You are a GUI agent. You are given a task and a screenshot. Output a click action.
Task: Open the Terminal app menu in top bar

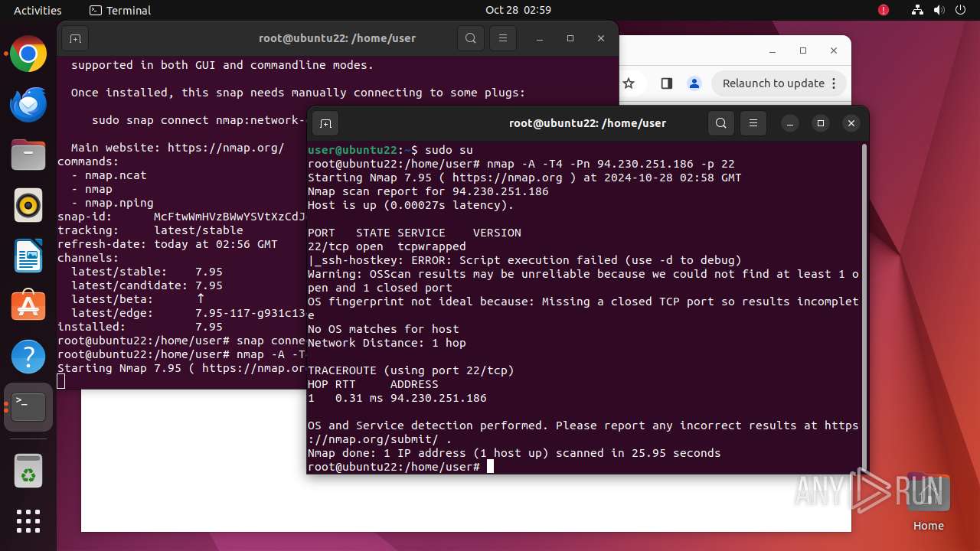click(x=120, y=10)
